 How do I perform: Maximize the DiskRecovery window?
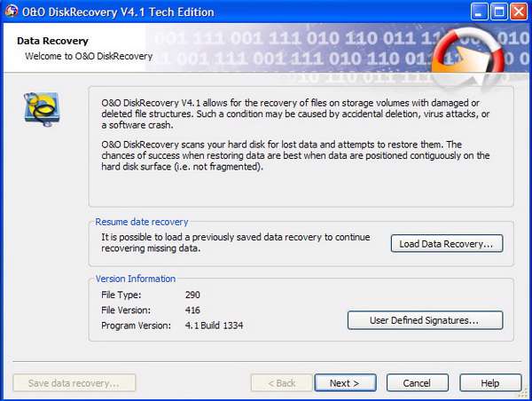point(498,12)
